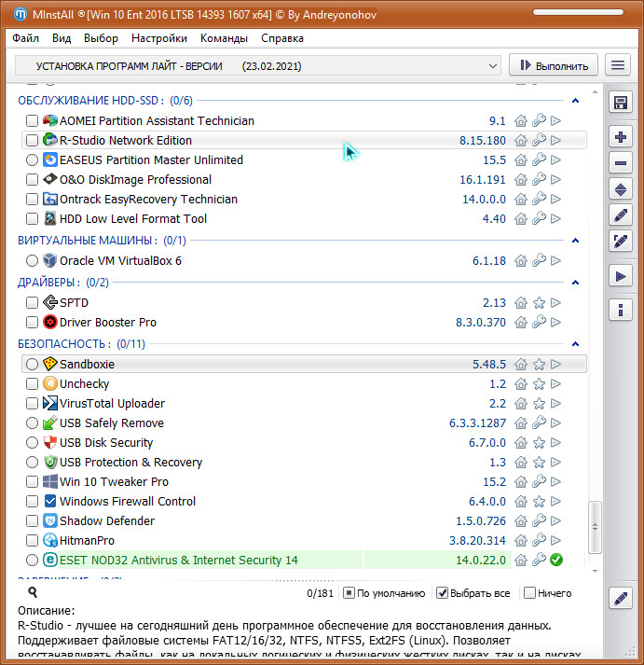Select ESET NOD32 Antivirus radio button

(x=32, y=560)
